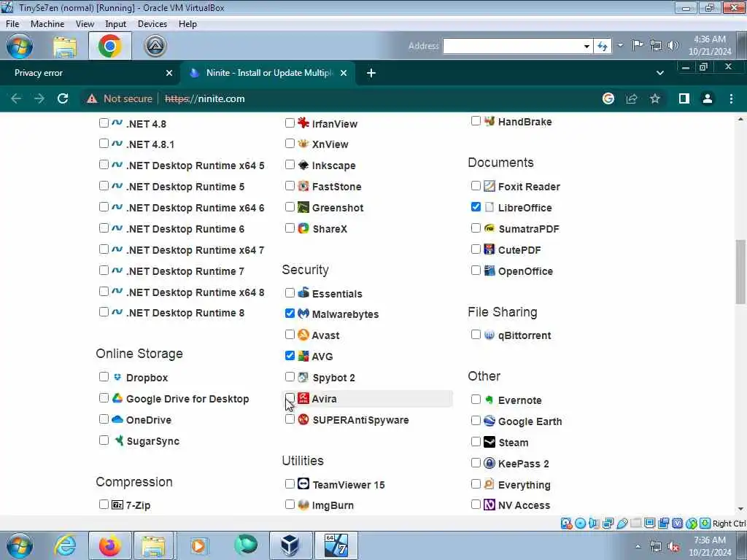Click the FastStone app icon
747x560 pixels.
point(303,186)
